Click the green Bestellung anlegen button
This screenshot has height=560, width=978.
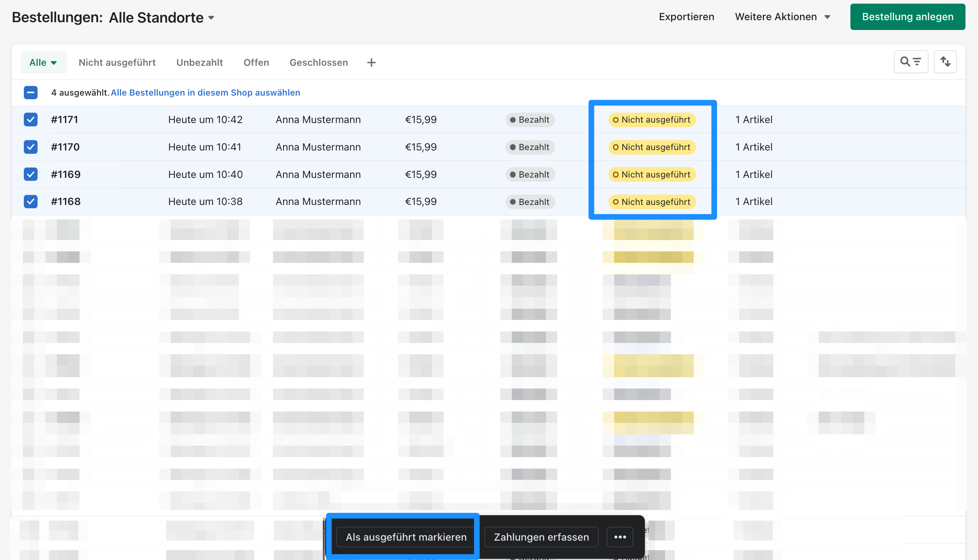point(907,17)
